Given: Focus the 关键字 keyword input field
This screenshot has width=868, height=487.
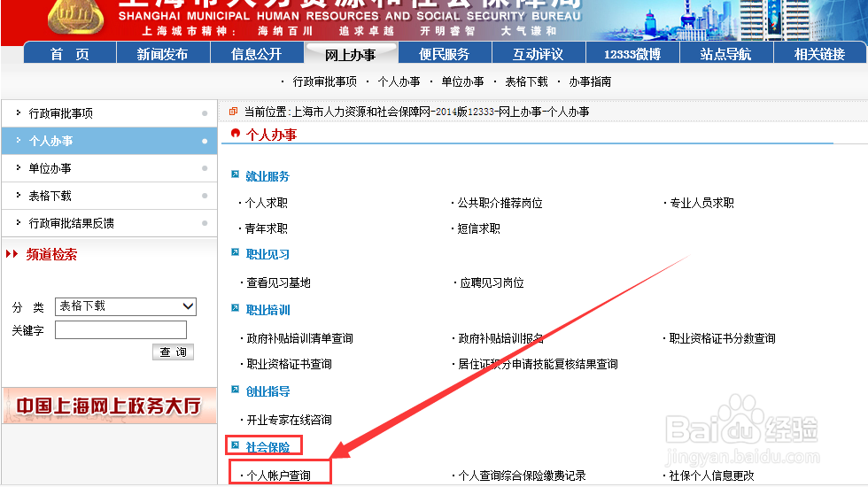Looking at the screenshot, I should point(120,330).
